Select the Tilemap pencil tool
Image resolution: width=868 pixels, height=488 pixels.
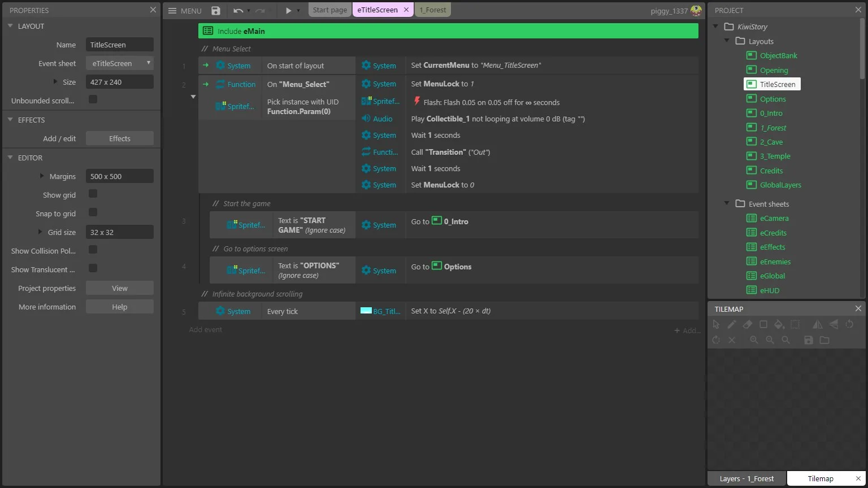click(x=732, y=324)
